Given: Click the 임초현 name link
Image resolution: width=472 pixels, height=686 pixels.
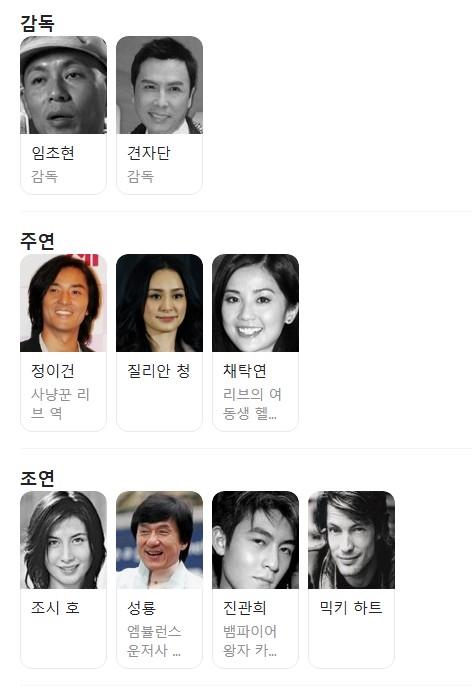Looking at the screenshot, I should pyautogui.click(x=52, y=153).
